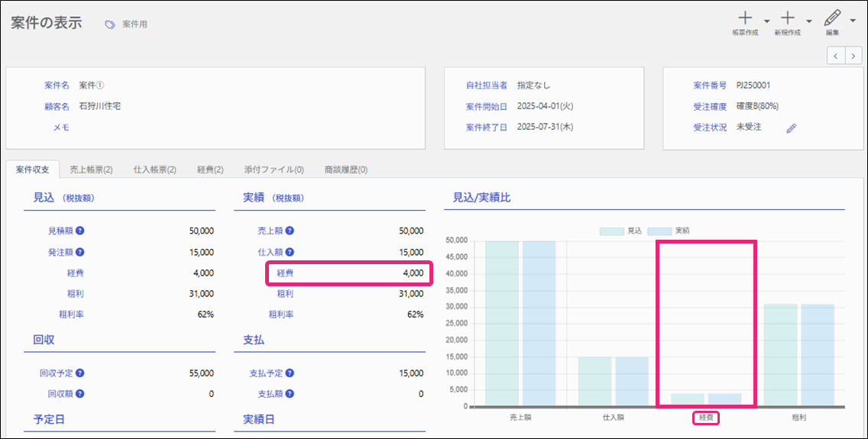Click the help icon next to 支払額
Viewport: 868px width, 439px height.
[290, 394]
